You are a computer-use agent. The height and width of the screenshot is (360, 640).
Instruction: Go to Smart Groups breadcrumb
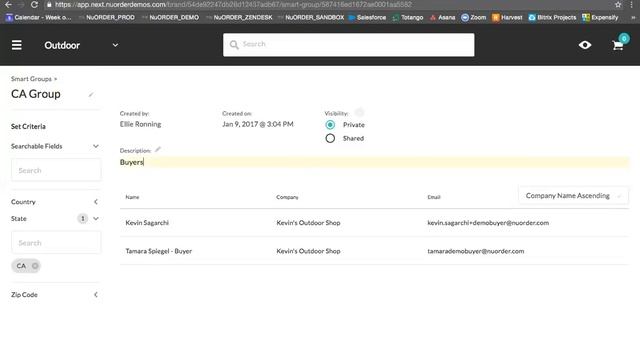(31, 79)
